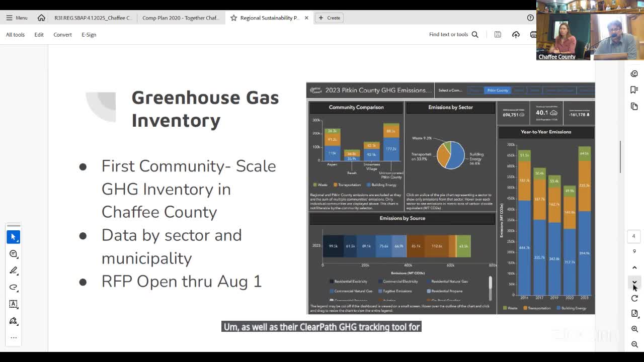Star the Regional Sustainability document as favorite
The width and height of the screenshot is (644, 362).
(x=233, y=18)
